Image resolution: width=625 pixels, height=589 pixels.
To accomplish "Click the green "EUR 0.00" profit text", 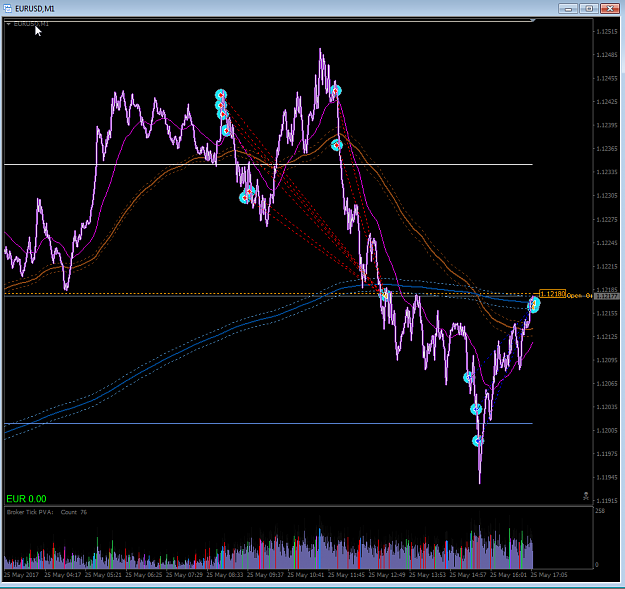I will point(26,499).
